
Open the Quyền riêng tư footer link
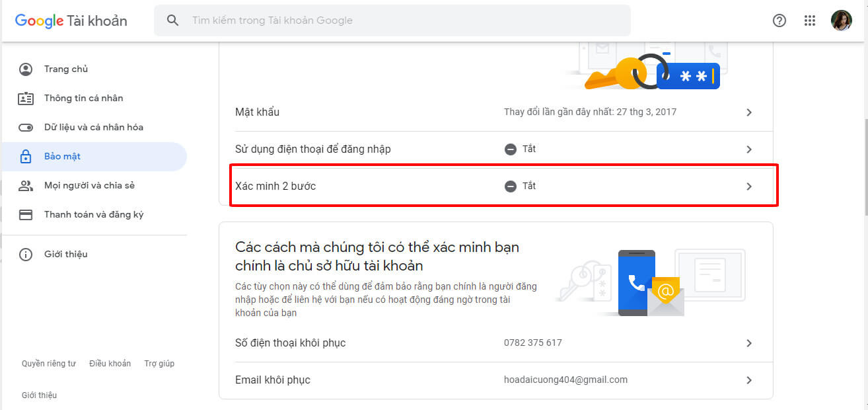point(49,364)
